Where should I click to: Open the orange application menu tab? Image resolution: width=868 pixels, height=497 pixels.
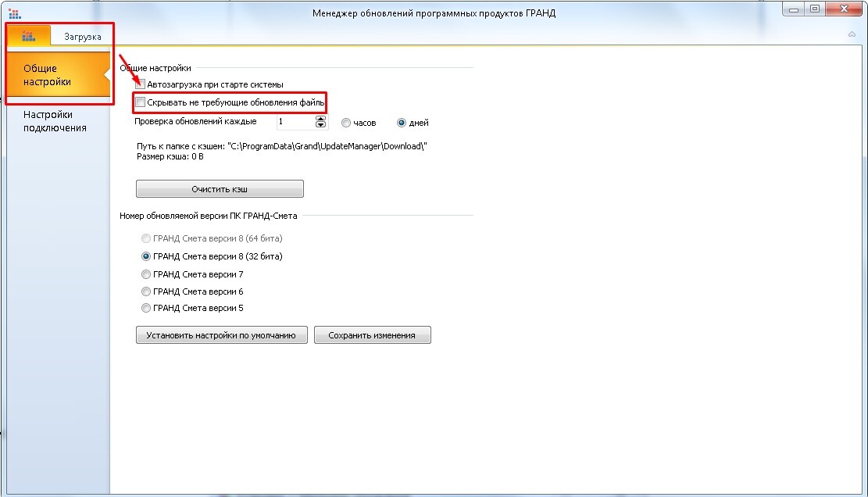[29, 36]
